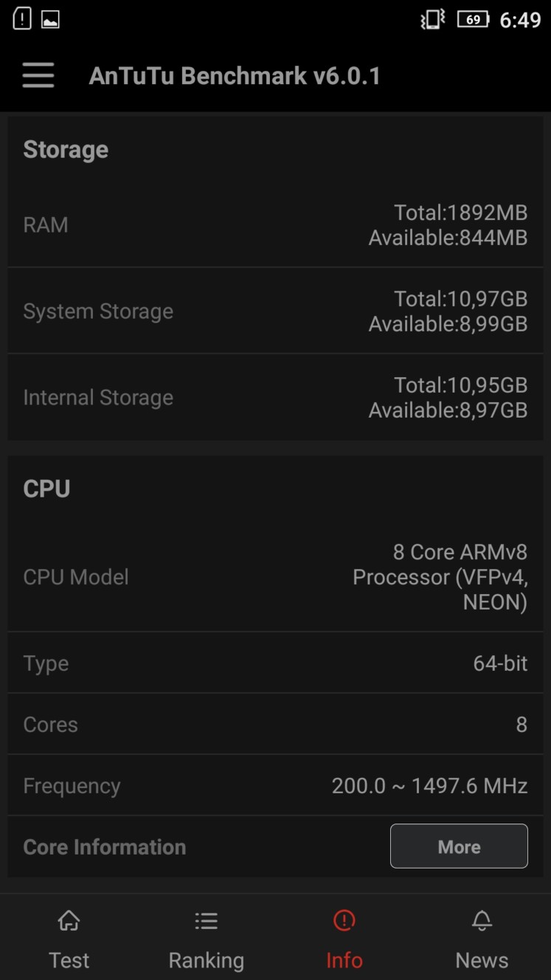Tap the vibrate mode status icon

click(432, 19)
